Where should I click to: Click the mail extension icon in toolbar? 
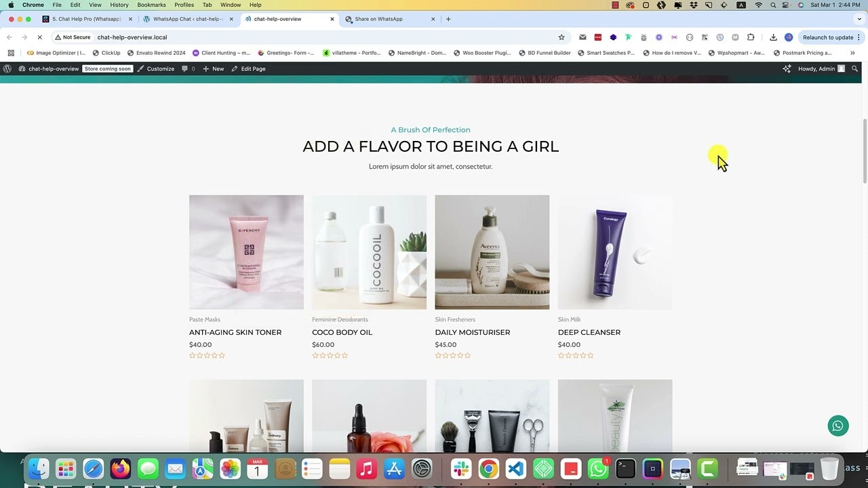point(583,37)
